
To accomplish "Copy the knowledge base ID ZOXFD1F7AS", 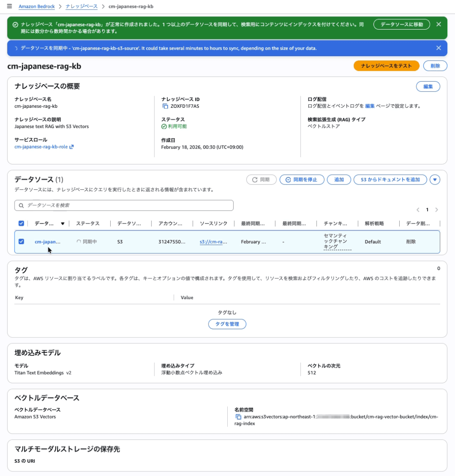I will [165, 106].
